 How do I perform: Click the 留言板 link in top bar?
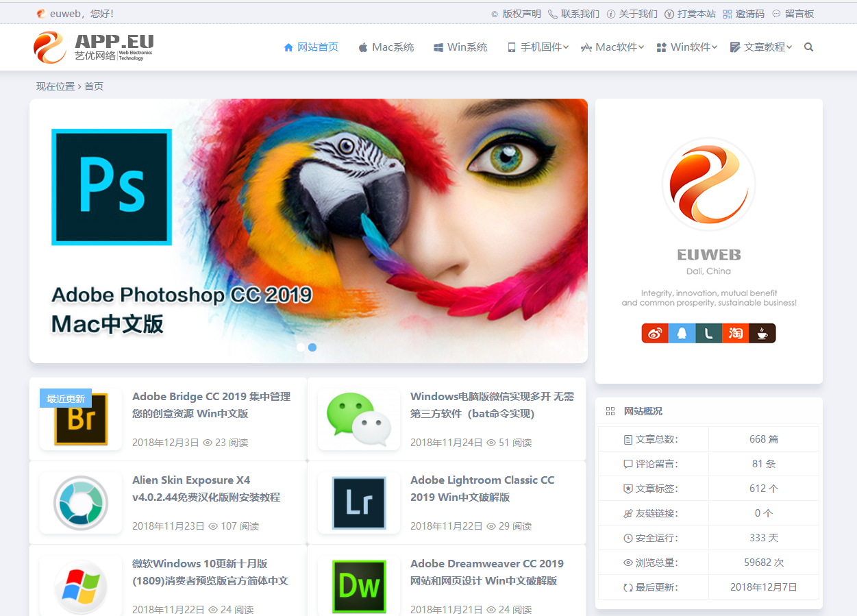point(798,13)
